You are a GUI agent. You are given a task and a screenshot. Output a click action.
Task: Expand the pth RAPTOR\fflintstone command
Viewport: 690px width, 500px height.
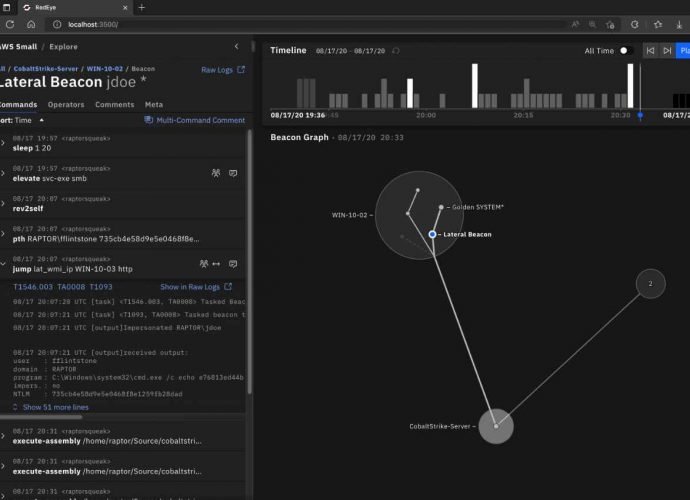[x=3, y=234]
